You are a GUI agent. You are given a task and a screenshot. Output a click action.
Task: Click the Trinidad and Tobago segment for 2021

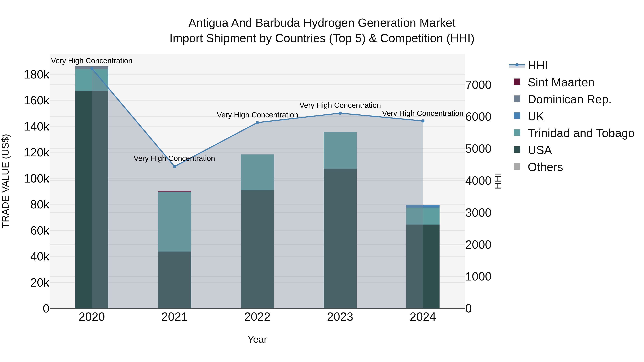174,222
